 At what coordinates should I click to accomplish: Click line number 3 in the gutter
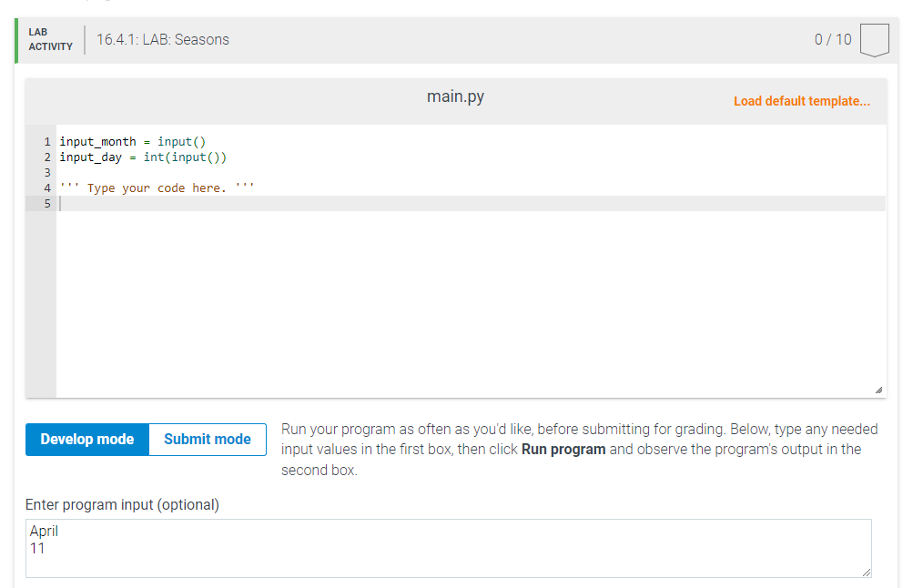tap(46, 172)
